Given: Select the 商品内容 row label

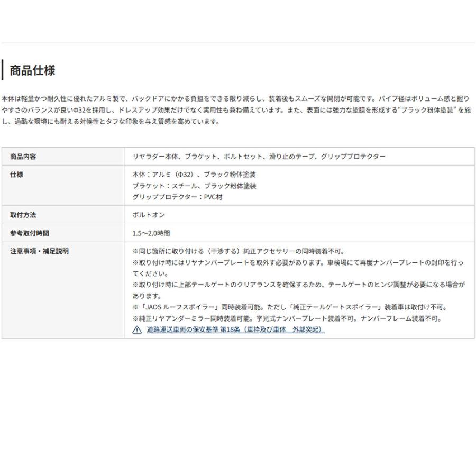Looking at the screenshot, I should [23, 157].
